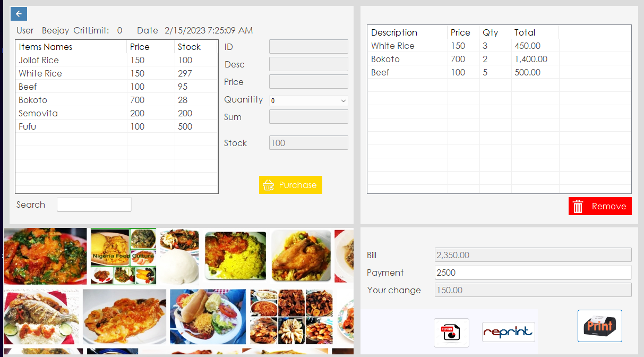
Task: Click the basket icon on Purchase button
Action: click(x=269, y=185)
